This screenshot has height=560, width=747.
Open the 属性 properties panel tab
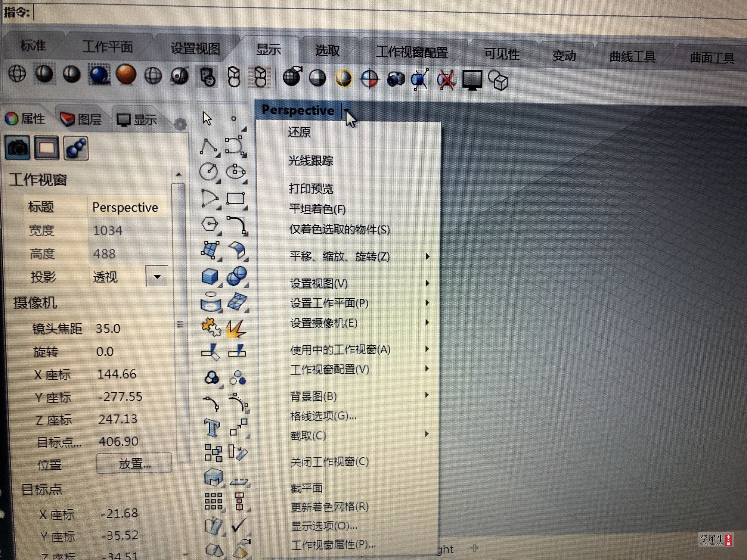[25, 119]
